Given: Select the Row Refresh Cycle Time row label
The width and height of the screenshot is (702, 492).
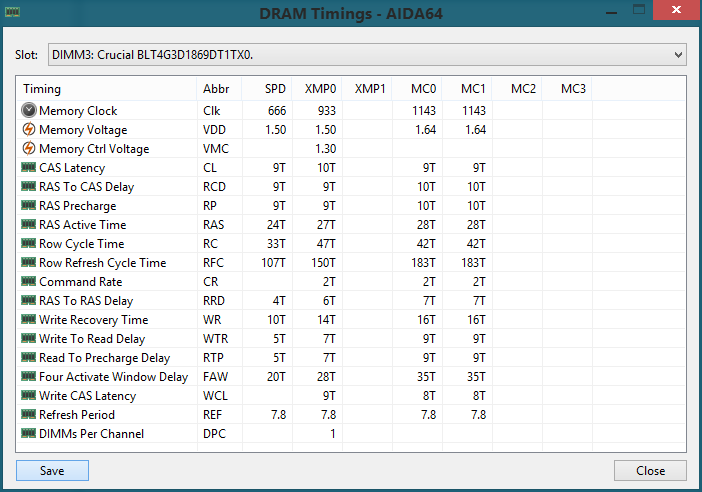Looking at the screenshot, I should [x=103, y=263].
